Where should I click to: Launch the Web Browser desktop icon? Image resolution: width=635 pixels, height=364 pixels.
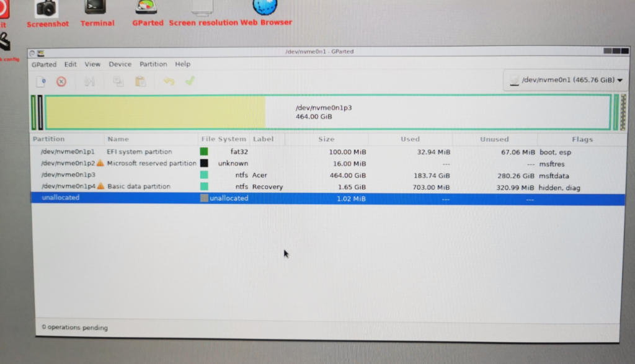[265, 14]
